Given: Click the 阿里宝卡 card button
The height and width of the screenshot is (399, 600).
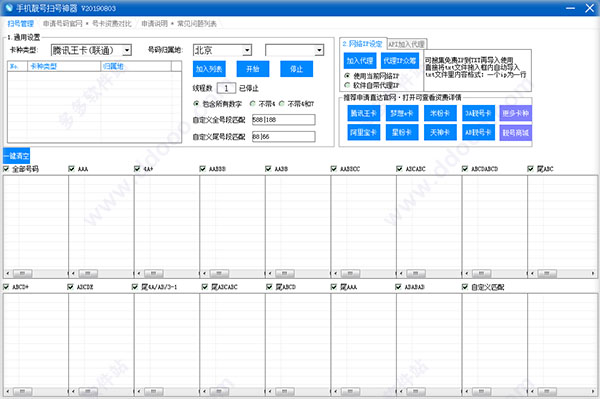Looking at the screenshot, I should click(x=364, y=132).
